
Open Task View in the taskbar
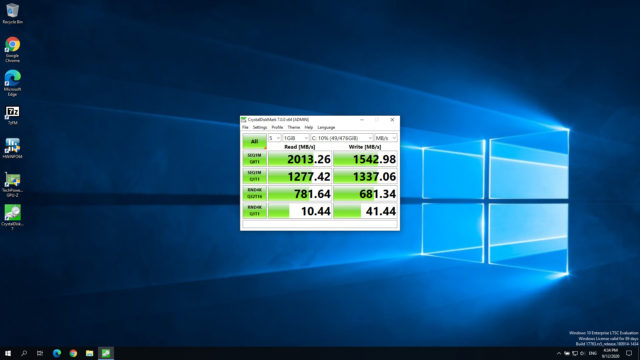[40, 353]
